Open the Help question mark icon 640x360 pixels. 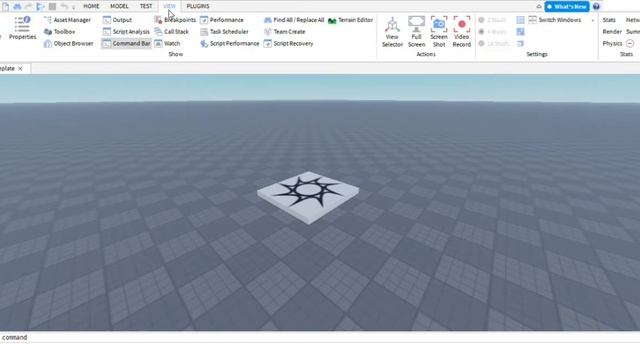click(x=596, y=7)
